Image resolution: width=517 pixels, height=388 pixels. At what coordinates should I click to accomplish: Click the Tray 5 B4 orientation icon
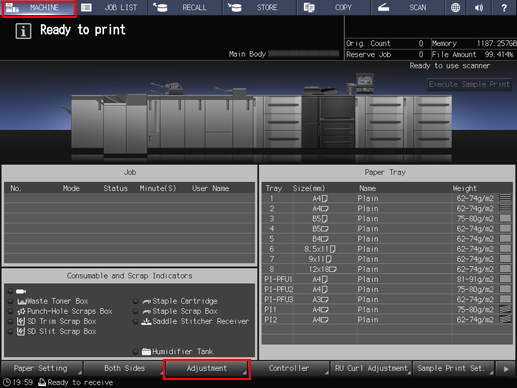click(325, 239)
